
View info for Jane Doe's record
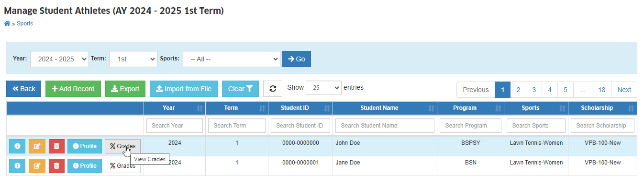17,165
